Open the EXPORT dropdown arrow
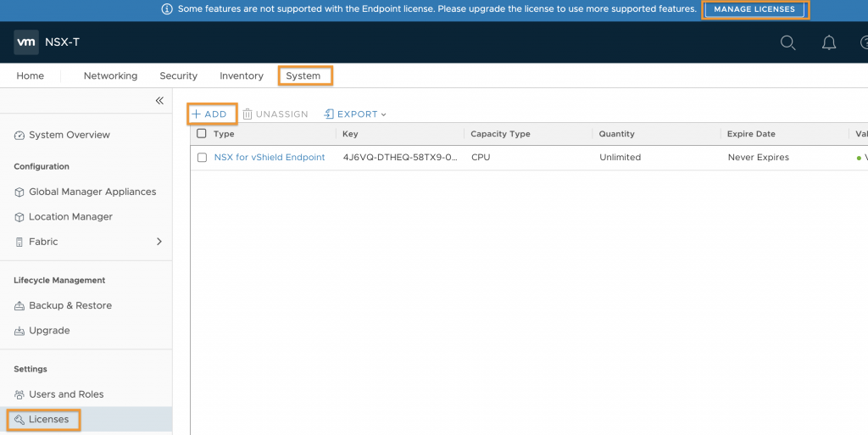868x435 pixels. click(x=384, y=114)
